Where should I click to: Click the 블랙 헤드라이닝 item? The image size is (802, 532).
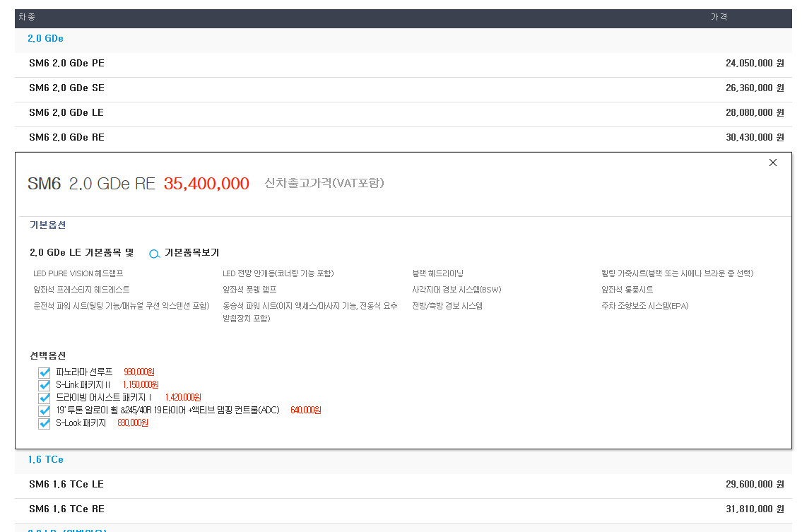point(438,273)
